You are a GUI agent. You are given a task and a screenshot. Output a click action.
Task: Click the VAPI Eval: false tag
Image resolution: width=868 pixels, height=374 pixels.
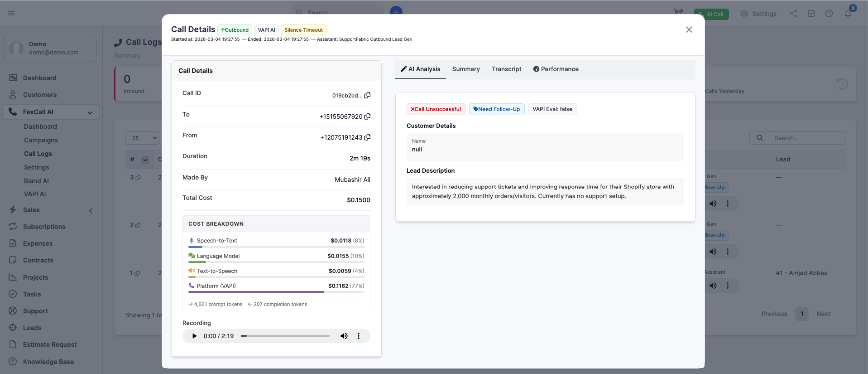tap(552, 109)
